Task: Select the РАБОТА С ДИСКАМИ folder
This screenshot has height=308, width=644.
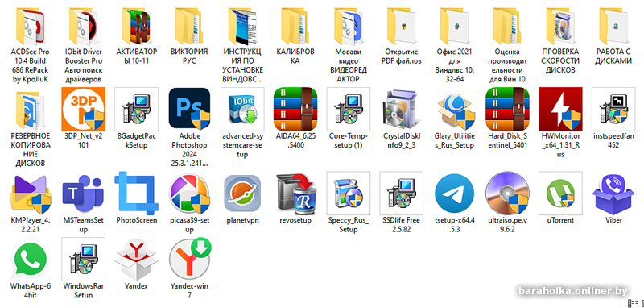Action: (613, 26)
